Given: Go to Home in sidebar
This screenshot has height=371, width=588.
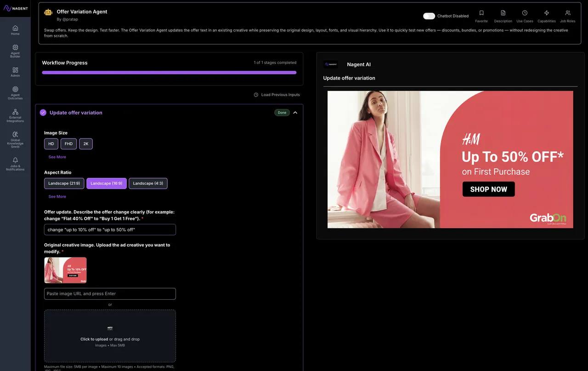Looking at the screenshot, I should (x=15, y=30).
